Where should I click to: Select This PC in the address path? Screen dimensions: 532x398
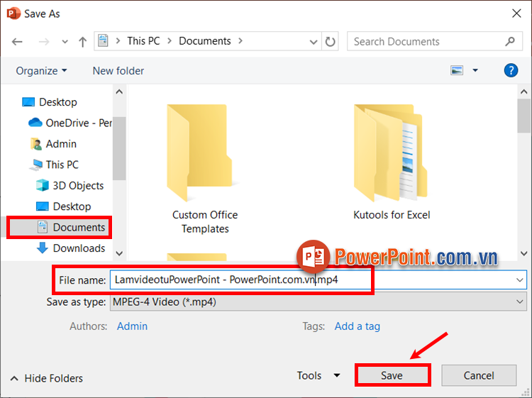click(143, 41)
